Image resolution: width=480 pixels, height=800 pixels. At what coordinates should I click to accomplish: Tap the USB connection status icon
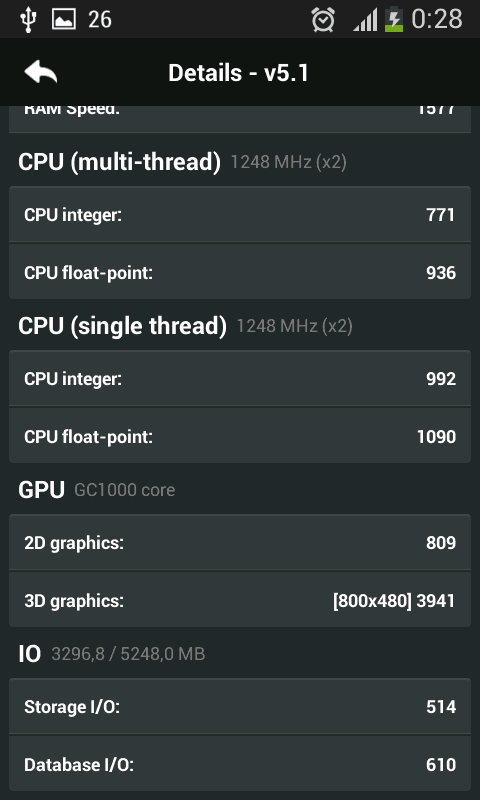point(28,20)
